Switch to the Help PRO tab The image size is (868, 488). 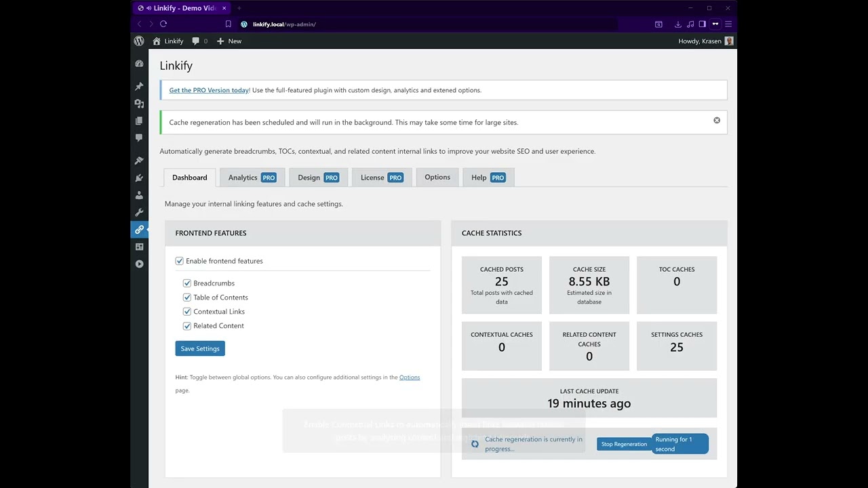[x=488, y=178]
